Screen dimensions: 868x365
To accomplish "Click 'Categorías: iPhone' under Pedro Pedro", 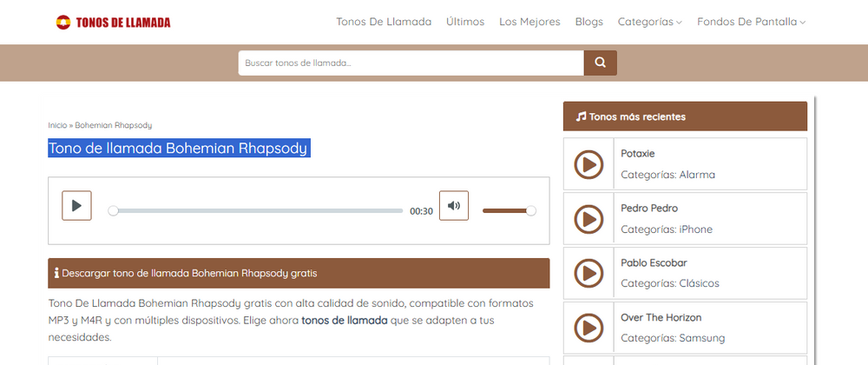I will 667,229.
